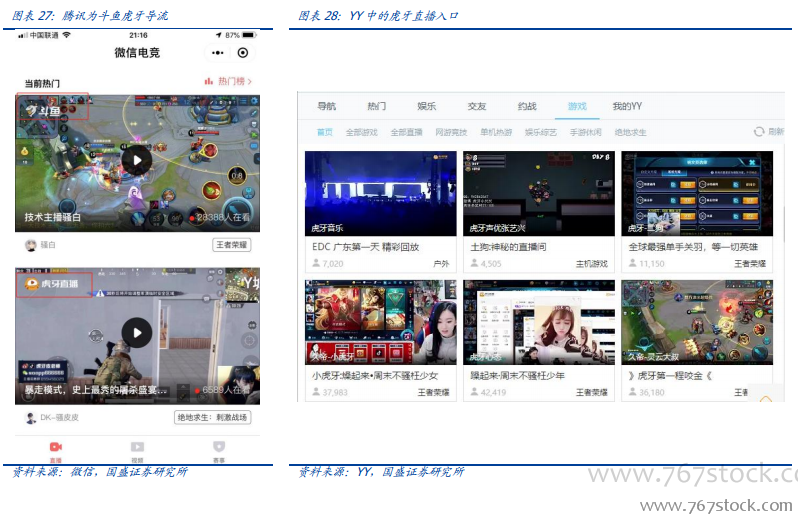Switch to YY 约战 tab
Viewport: 798px width, 520px height.
click(527, 106)
